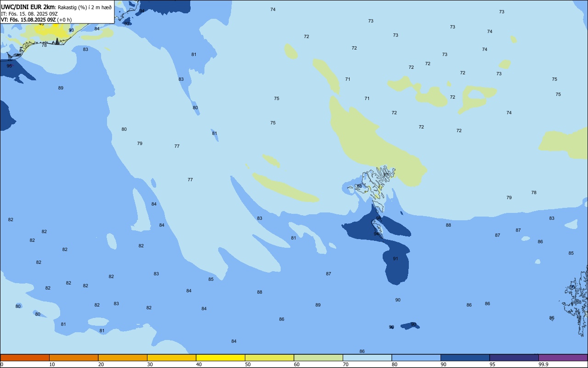Choose the dark blue 90–95 legend segment

[x=465, y=357]
